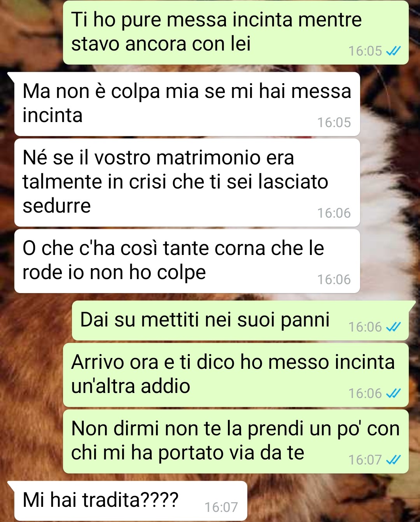
Task: Tap 16:07 timestamp on 'Mi hai tradita' bubble
Action: tap(221, 507)
